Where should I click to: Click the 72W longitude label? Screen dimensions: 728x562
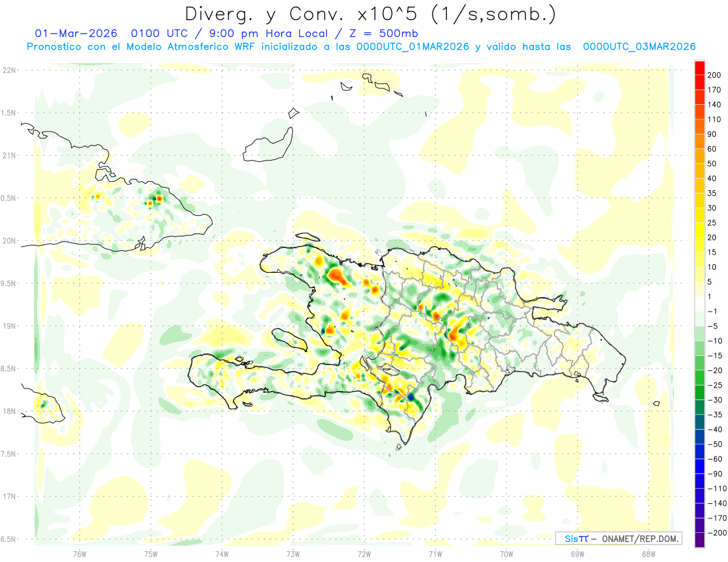pos(364,554)
